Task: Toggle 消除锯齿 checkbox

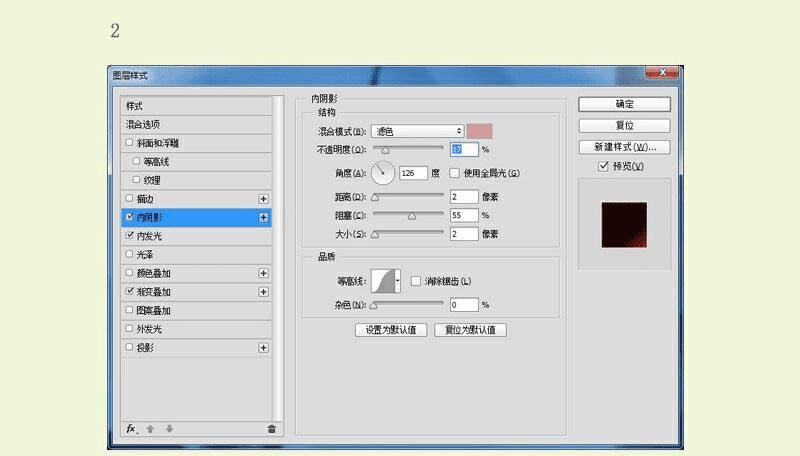Action: [x=416, y=281]
